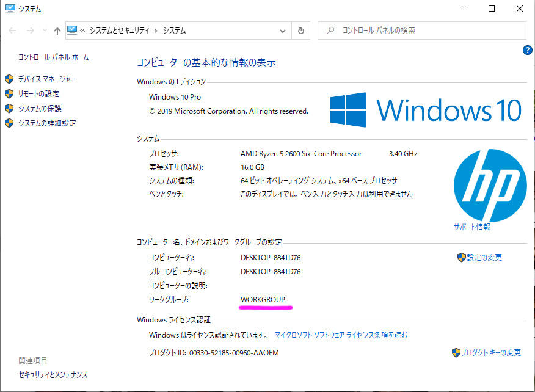Viewport: 535px width, 392px height.
Task: Click the search magnifier icon
Action: 330,31
